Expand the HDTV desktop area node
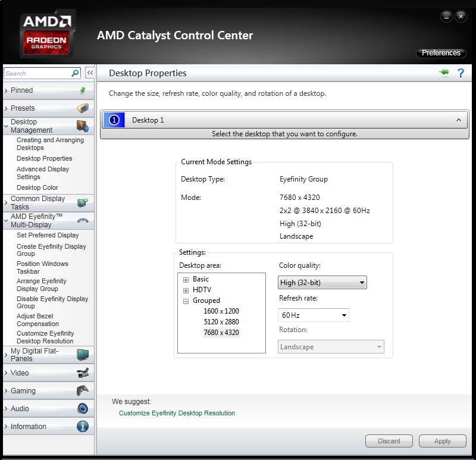476x460 pixels. 186,290
